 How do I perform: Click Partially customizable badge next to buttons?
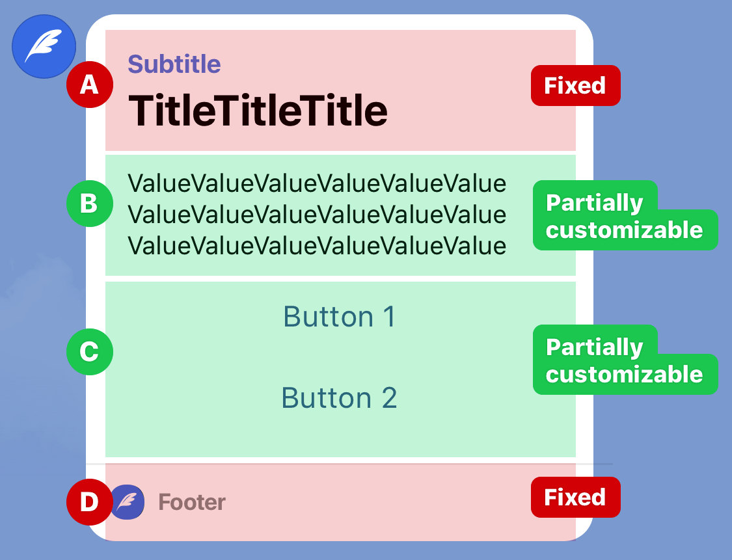click(625, 360)
